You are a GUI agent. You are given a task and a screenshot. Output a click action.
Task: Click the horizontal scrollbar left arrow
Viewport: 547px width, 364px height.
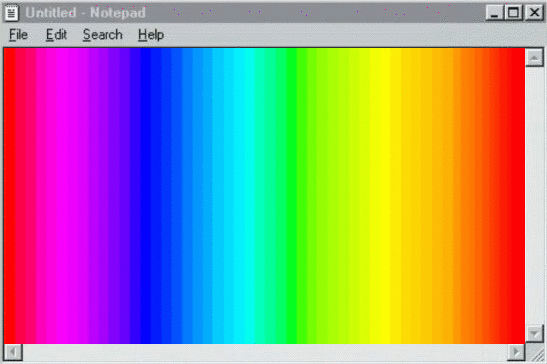13,352
